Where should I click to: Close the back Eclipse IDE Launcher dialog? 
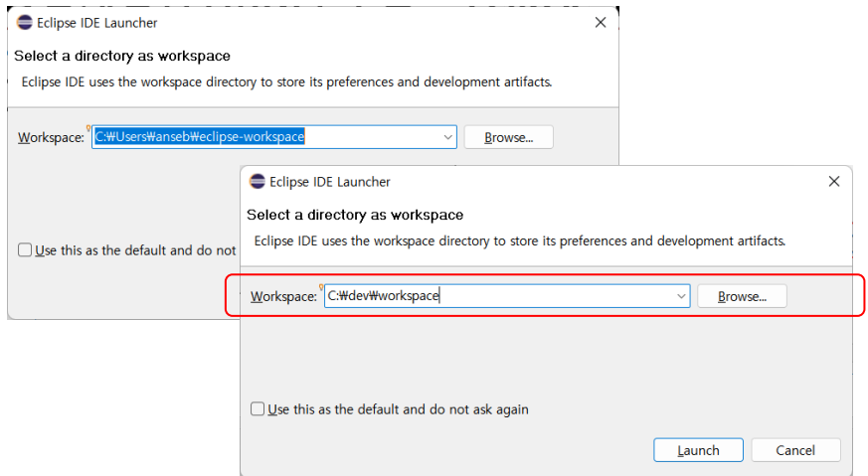click(x=601, y=23)
